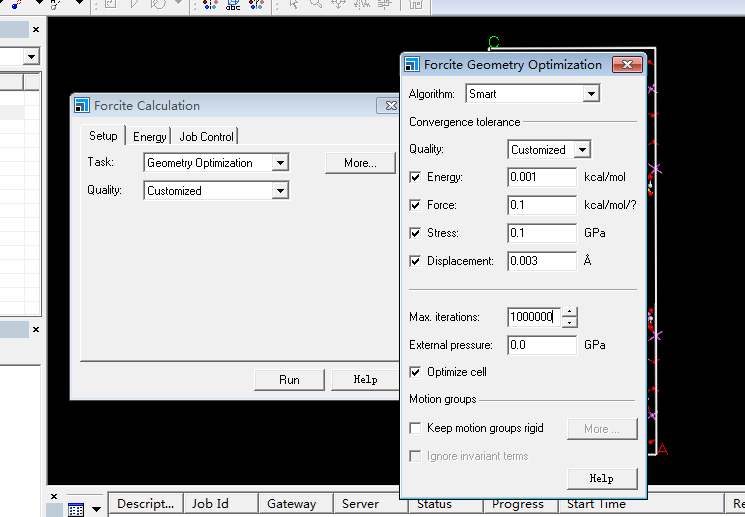
Task: Close the Forcite Geometry Optimization dialog
Action: [x=627, y=64]
